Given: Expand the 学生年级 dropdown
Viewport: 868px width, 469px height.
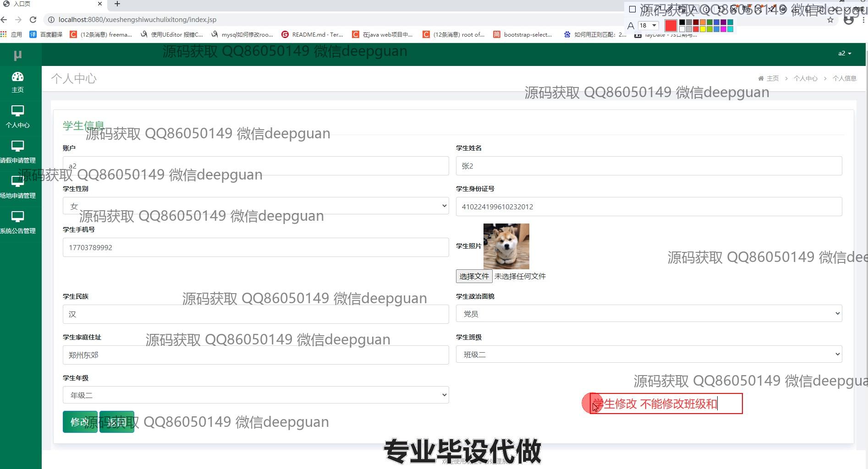Looking at the screenshot, I should pyautogui.click(x=256, y=395).
